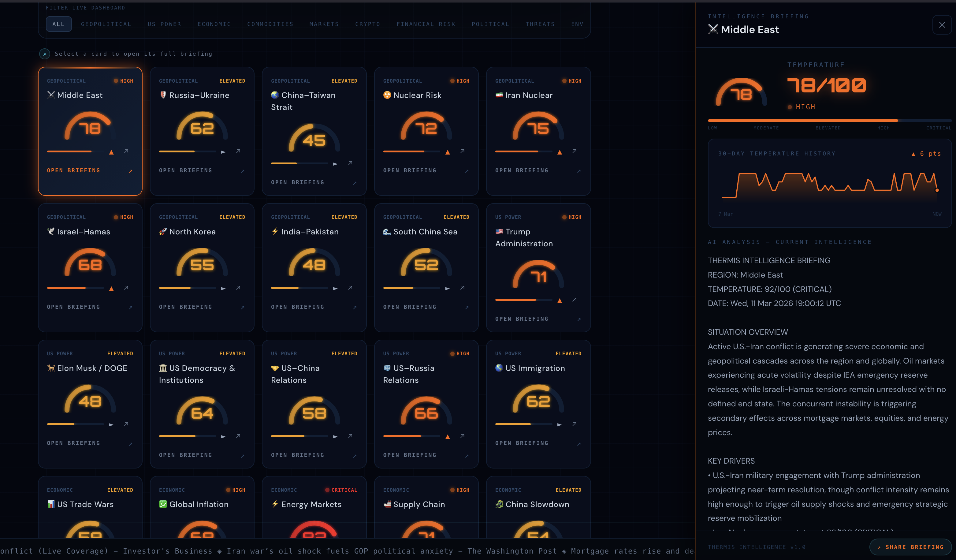Click the arrow icon on US Immigration card
The width and height of the screenshot is (956, 560).
574,424
